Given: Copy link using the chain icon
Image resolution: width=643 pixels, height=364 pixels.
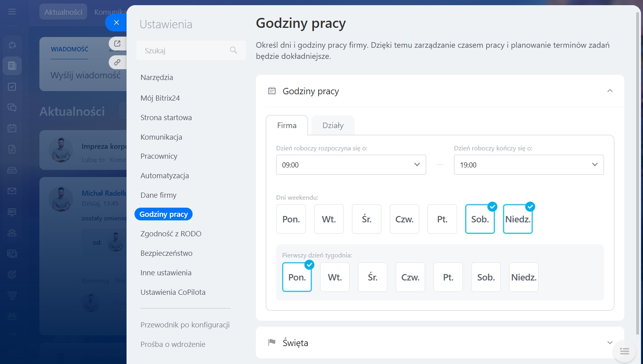Looking at the screenshot, I should (117, 62).
